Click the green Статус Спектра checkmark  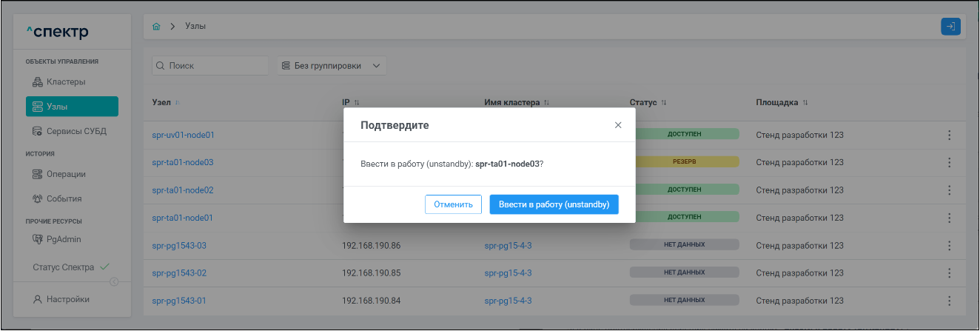tap(104, 267)
